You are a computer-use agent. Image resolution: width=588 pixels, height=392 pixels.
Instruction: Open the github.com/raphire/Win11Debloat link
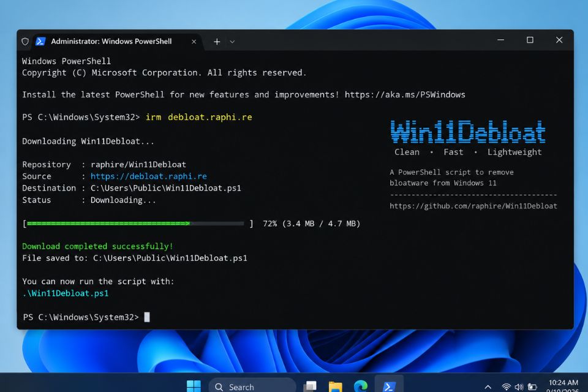click(x=473, y=206)
